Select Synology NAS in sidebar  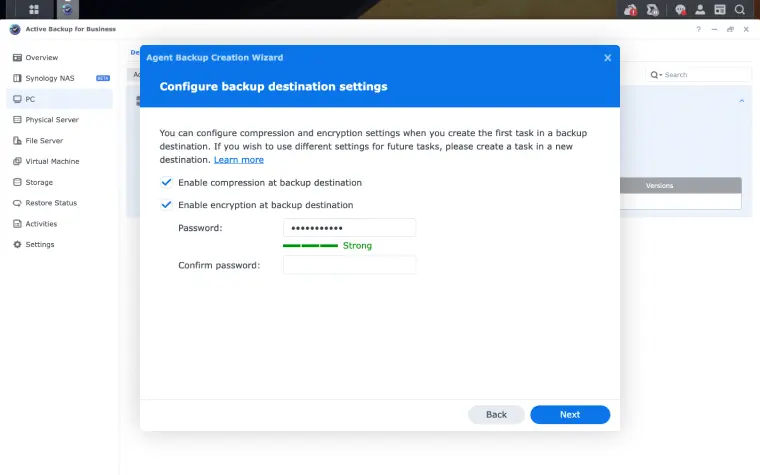click(47, 78)
